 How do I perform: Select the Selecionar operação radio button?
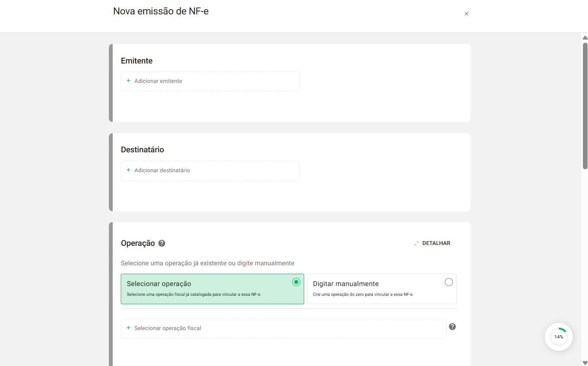296,282
